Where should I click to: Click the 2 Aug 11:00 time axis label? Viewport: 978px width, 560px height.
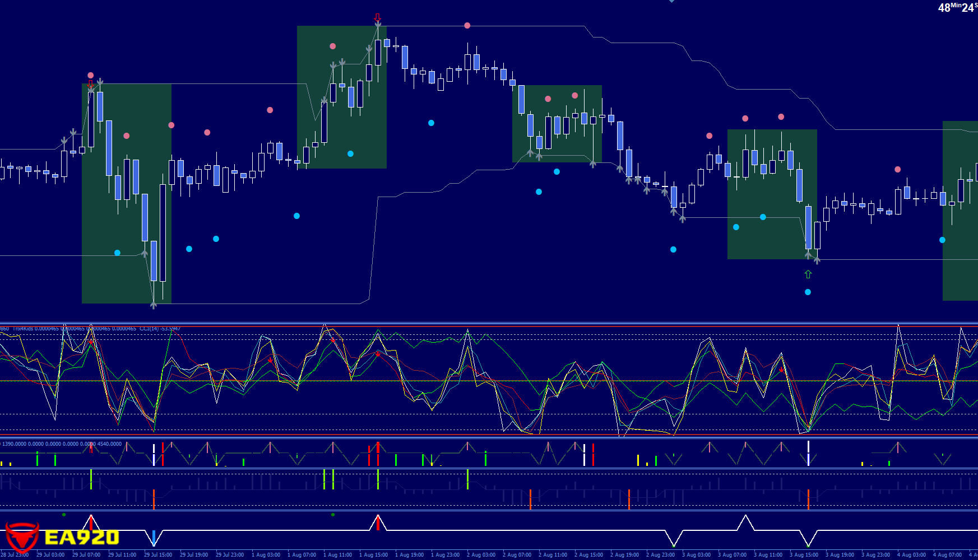coord(553,555)
